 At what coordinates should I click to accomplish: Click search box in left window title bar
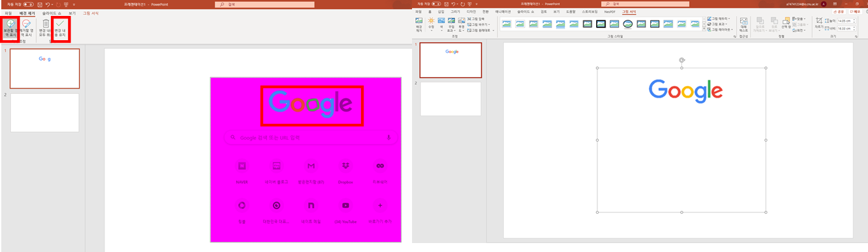[264, 4]
